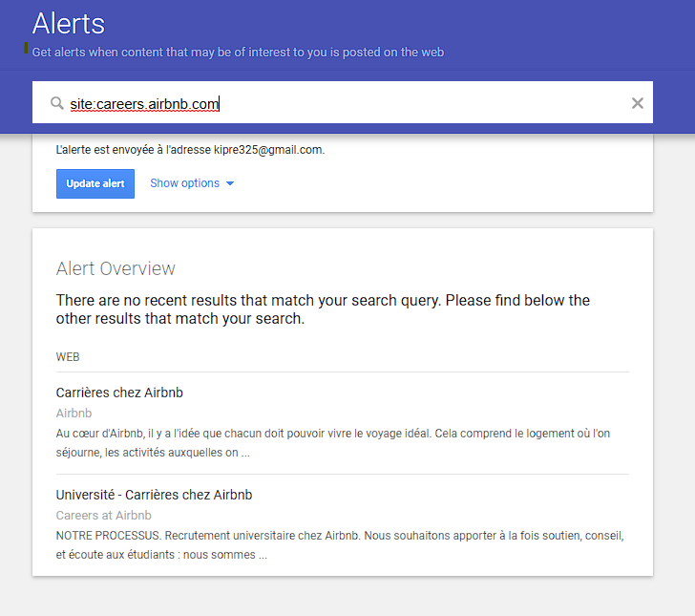Image resolution: width=695 pixels, height=616 pixels.
Task: Open the Université - Carrières chez Airbnb result
Action: tap(154, 495)
